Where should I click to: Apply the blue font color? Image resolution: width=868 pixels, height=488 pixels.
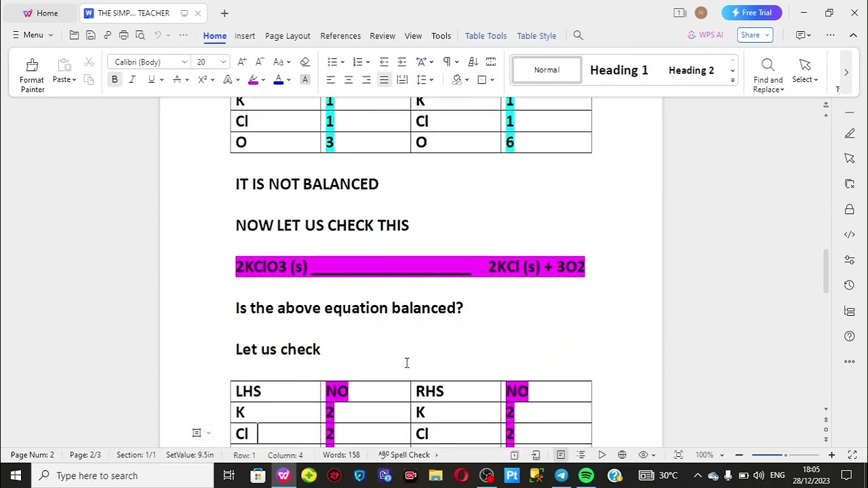[278, 79]
